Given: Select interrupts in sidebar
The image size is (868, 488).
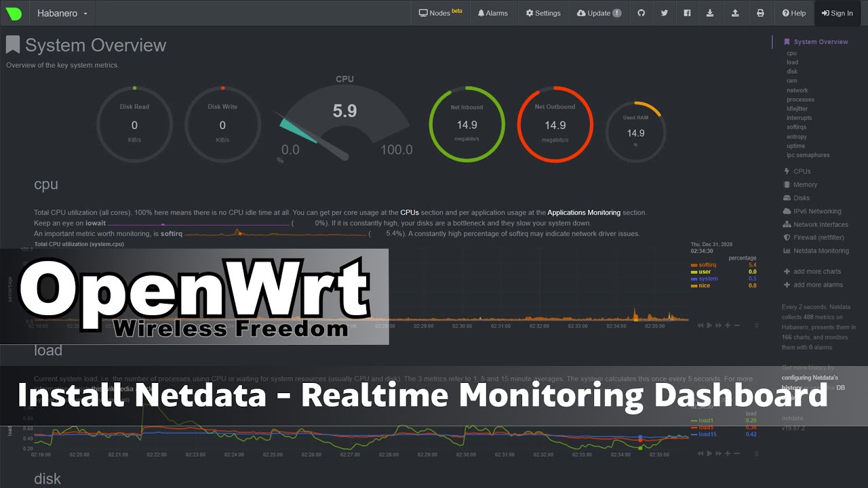Looking at the screenshot, I should click(799, 118).
